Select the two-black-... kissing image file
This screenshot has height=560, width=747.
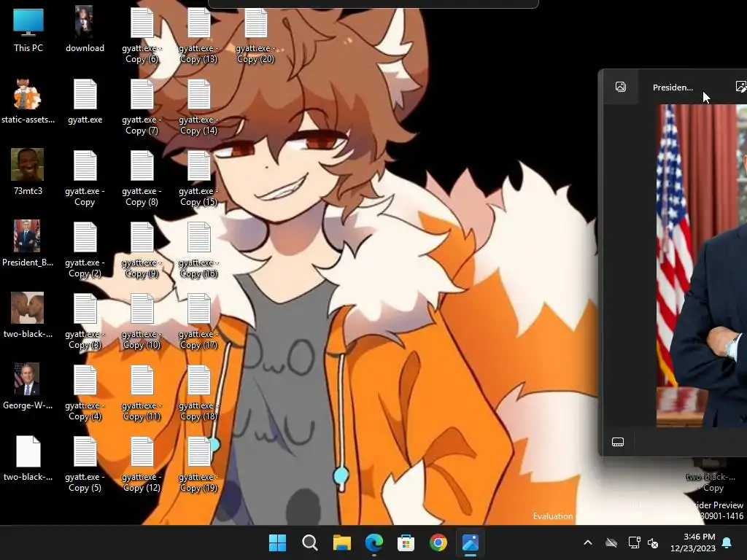point(28,315)
